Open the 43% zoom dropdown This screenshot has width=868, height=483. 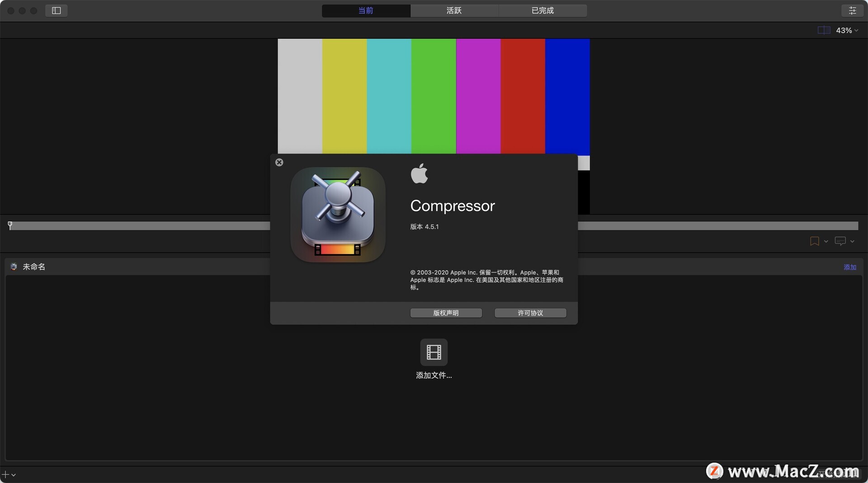point(847,30)
